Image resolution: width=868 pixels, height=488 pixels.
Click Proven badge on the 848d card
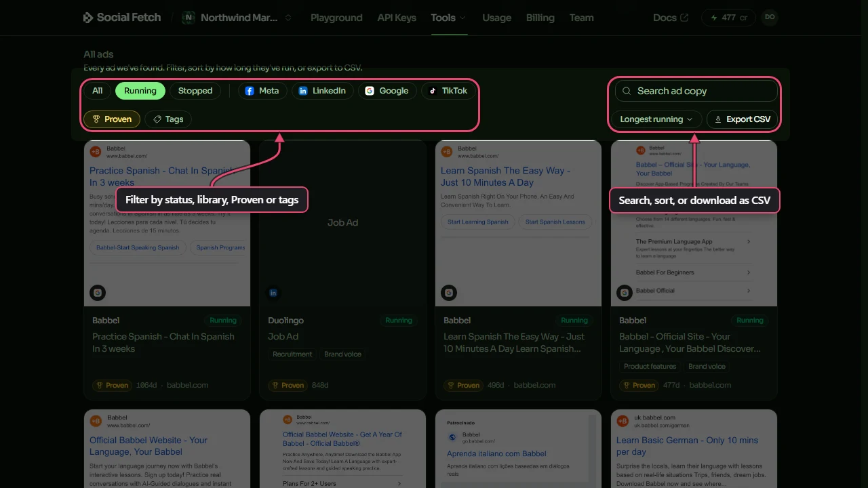pyautogui.click(x=288, y=385)
